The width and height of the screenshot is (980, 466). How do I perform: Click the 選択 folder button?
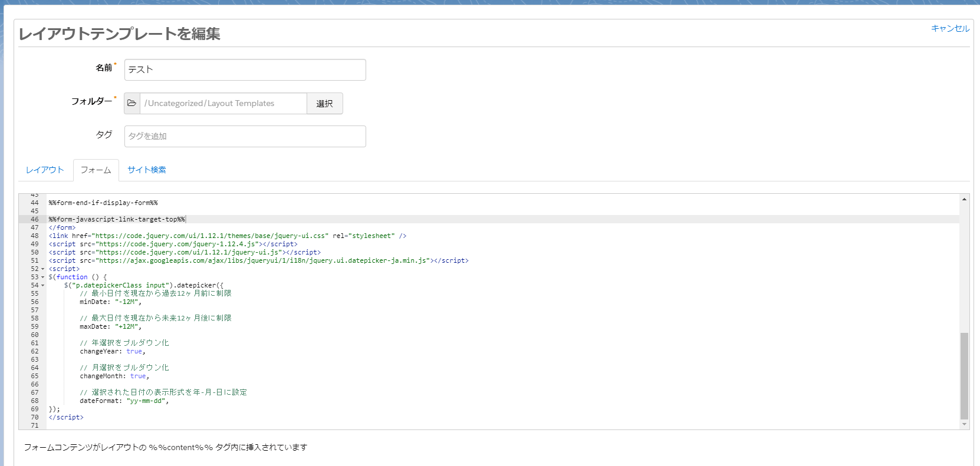tap(325, 103)
